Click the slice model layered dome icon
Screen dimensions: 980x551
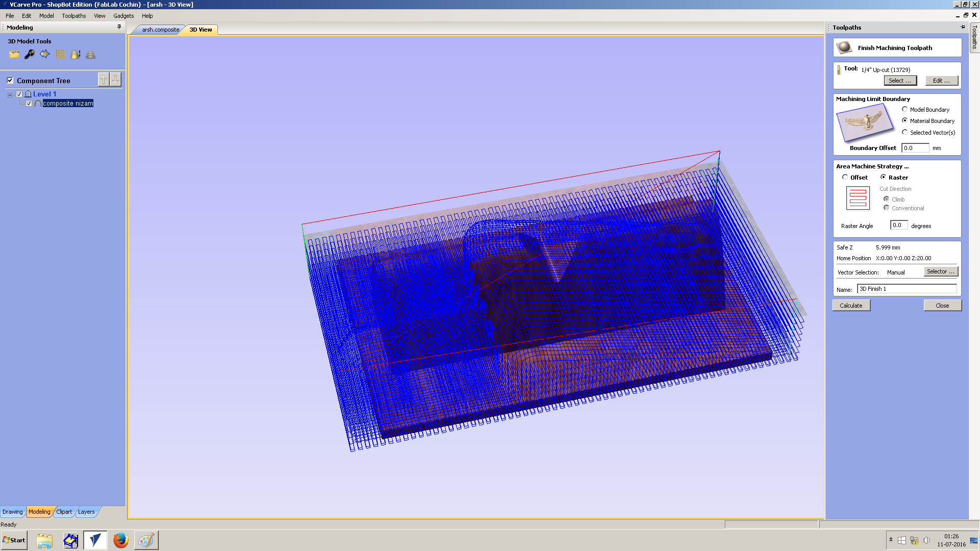(91, 54)
